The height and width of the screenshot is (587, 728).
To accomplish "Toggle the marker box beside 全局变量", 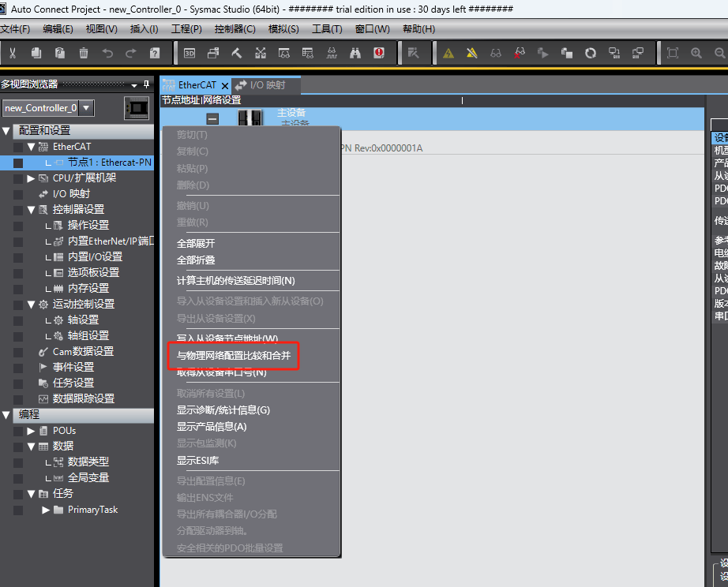I will click(18, 479).
